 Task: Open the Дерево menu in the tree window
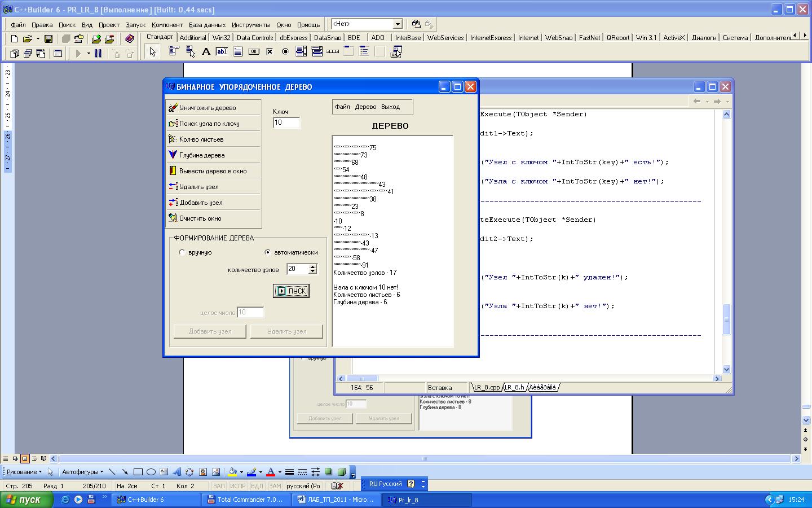pyautogui.click(x=365, y=107)
